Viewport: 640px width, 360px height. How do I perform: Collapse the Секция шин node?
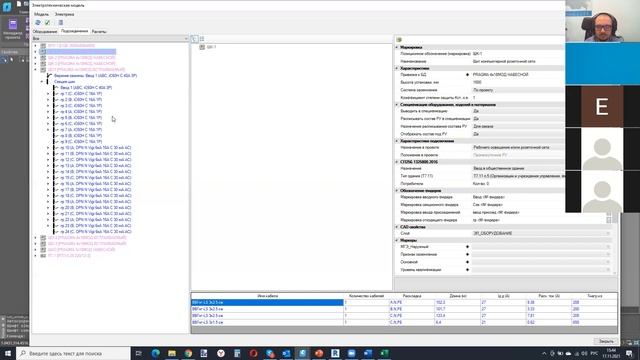[x=42, y=82]
